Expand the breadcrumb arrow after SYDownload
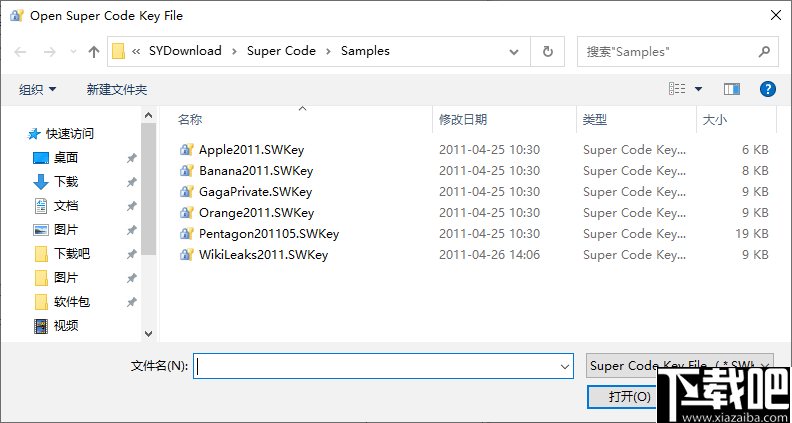792x423 pixels. pos(234,51)
